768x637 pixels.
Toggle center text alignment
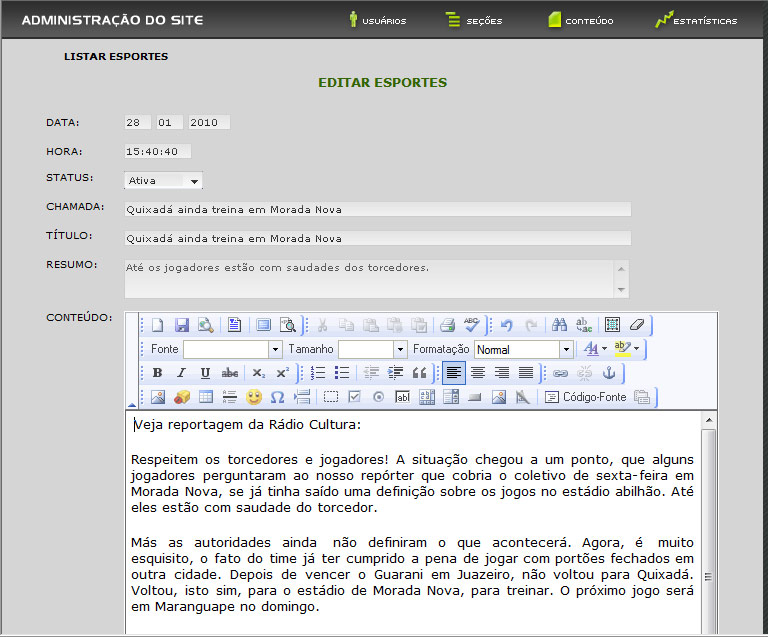tap(478, 373)
